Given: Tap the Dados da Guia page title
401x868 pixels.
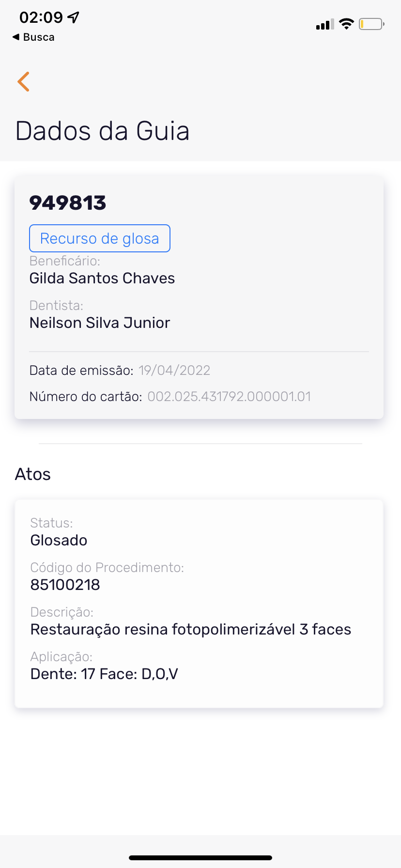Looking at the screenshot, I should [102, 131].
